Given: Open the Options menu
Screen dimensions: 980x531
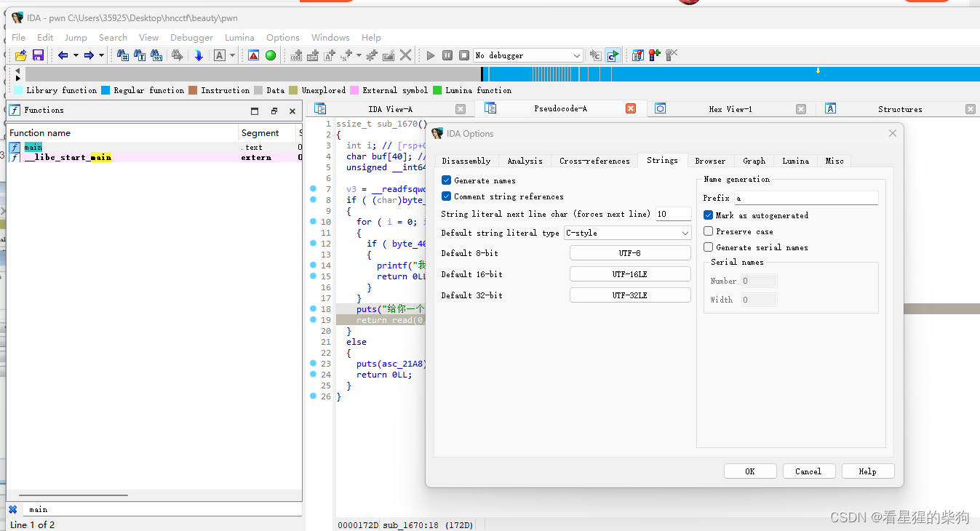Looking at the screenshot, I should 283,38.
